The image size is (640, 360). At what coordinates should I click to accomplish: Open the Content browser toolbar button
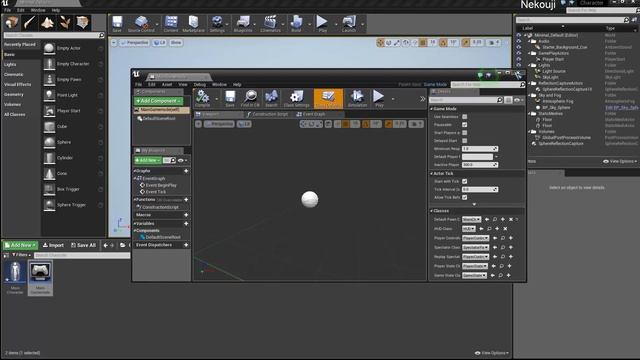pos(171,24)
